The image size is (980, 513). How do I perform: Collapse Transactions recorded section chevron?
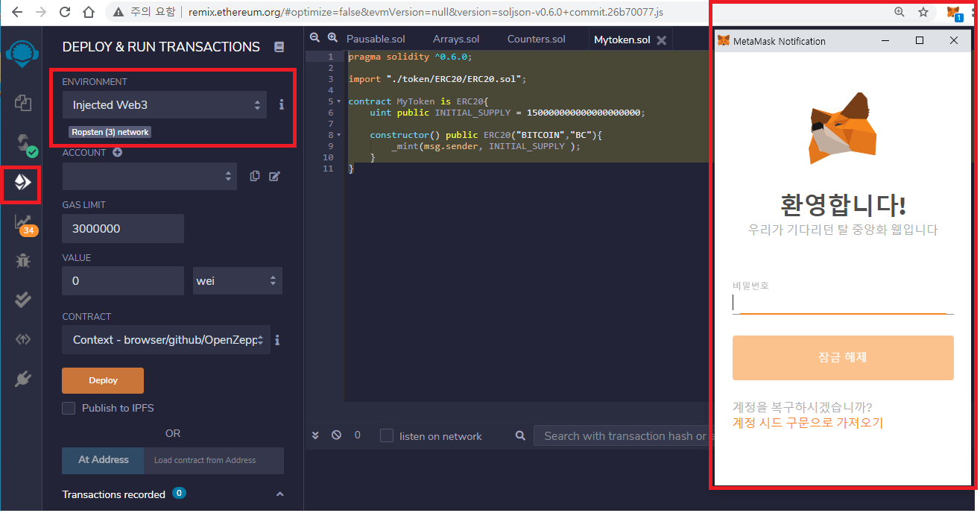tap(280, 494)
